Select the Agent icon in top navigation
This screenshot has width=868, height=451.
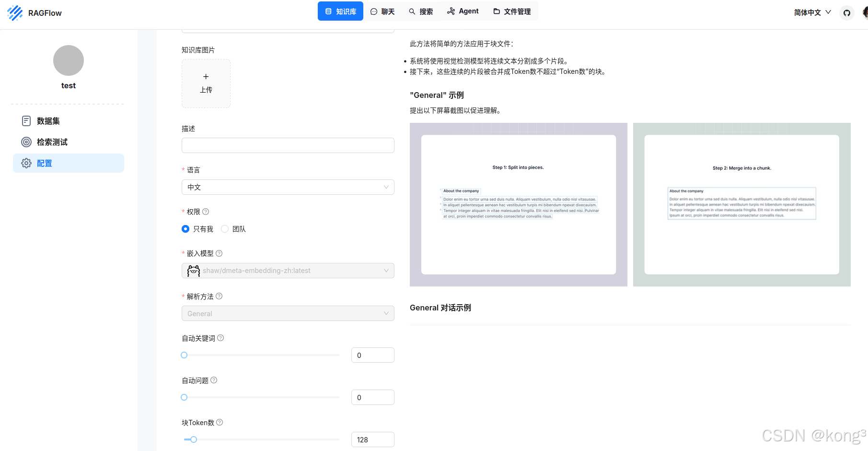[x=451, y=11]
